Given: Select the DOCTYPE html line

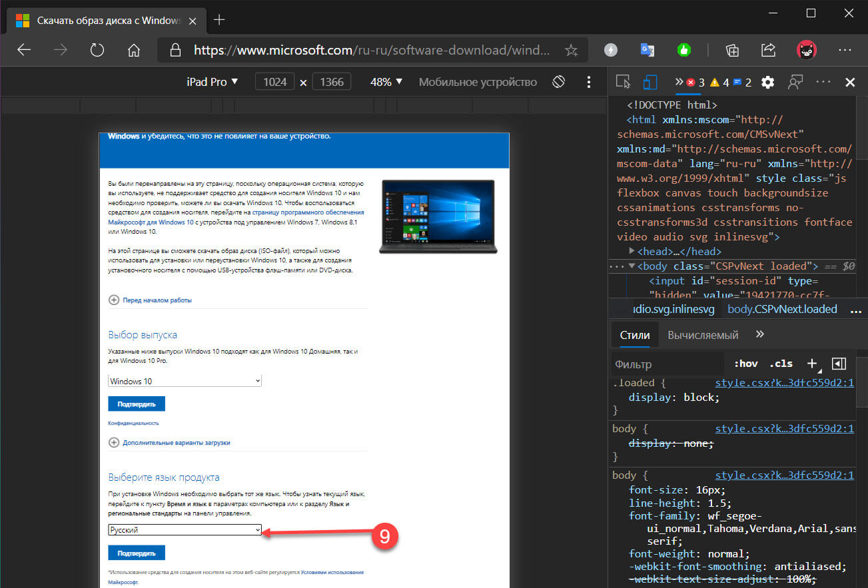Looking at the screenshot, I should pyautogui.click(x=672, y=105).
